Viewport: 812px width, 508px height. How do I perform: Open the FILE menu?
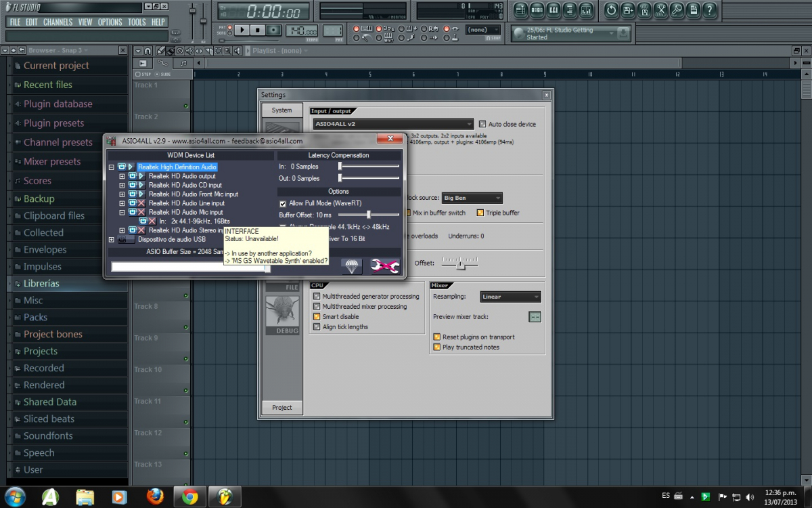(14, 22)
